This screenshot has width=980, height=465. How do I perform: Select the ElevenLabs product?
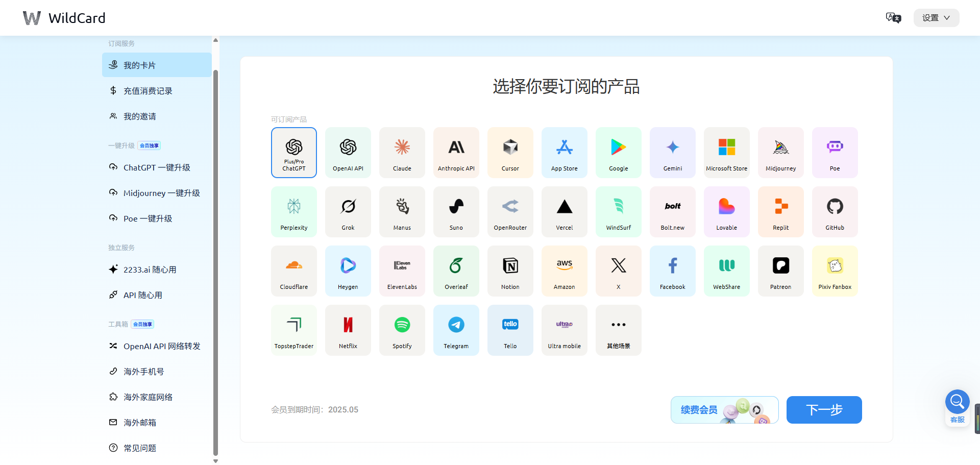pos(402,271)
